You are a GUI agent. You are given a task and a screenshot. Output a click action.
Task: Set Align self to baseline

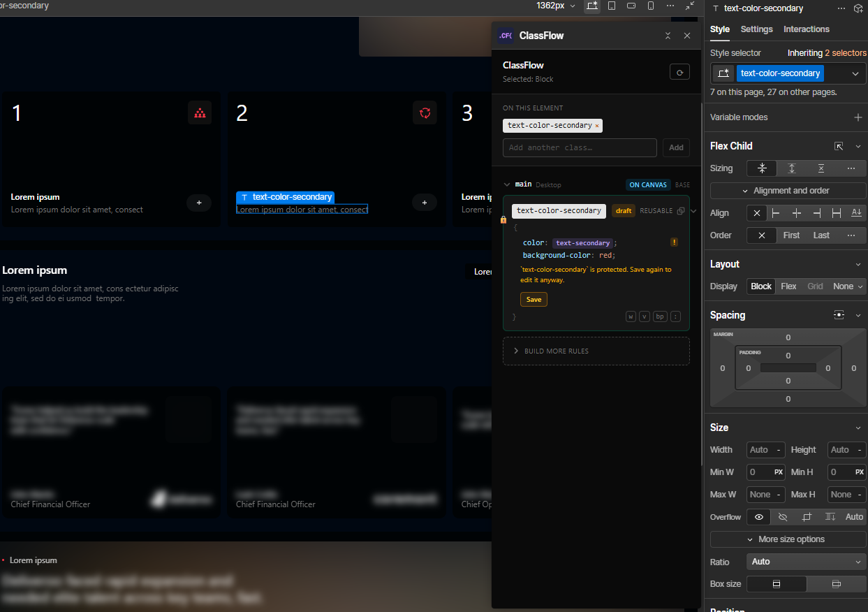click(856, 213)
